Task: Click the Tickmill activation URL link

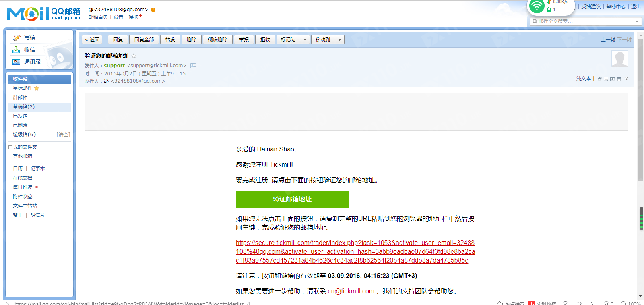Action: pos(355,252)
